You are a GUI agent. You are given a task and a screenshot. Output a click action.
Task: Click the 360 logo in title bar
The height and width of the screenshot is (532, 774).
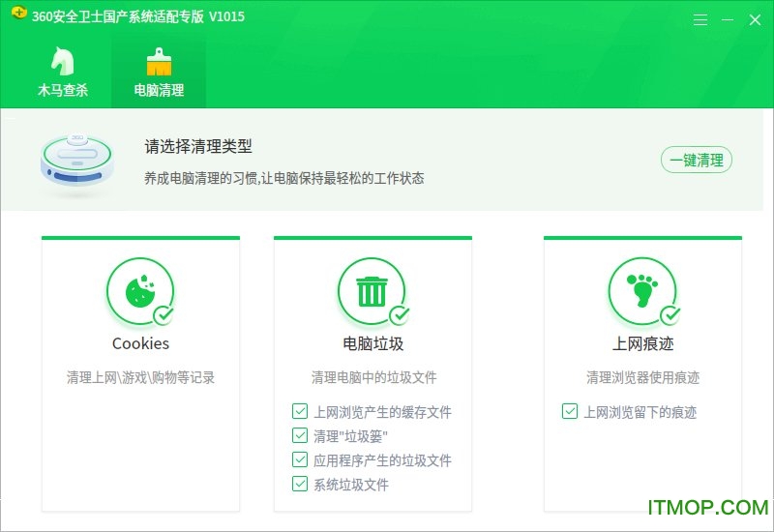coord(18,14)
